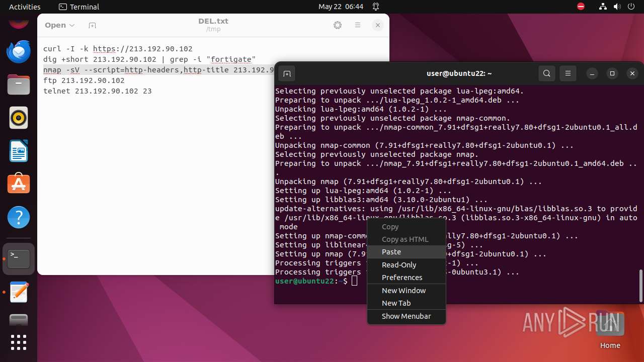Open notification bell in top bar

click(x=376, y=7)
